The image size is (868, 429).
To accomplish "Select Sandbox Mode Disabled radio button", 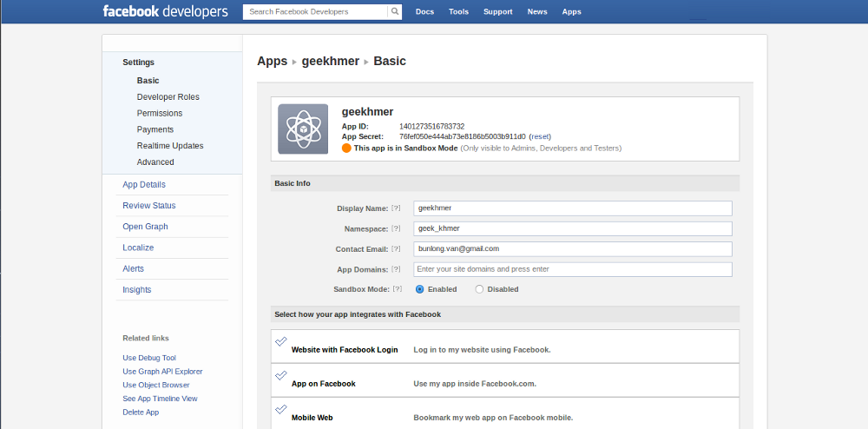I will pyautogui.click(x=479, y=289).
